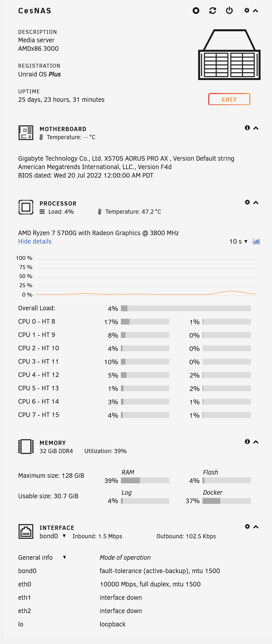Open the bond0 interface dropdown
The width and height of the screenshot is (272, 644).
[64, 536]
